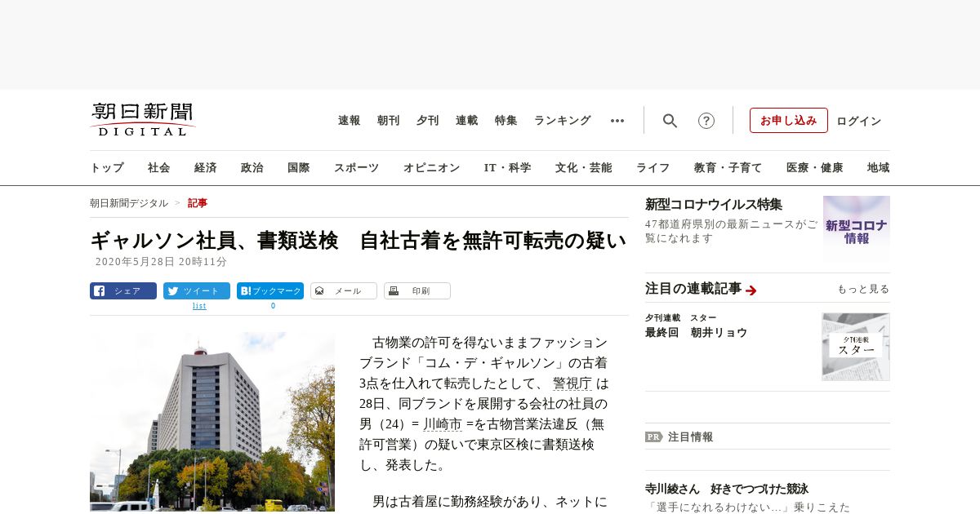Viewport: 980px width, 514px height.
Task: Open 速報 in top menu
Action: pyautogui.click(x=350, y=121)
